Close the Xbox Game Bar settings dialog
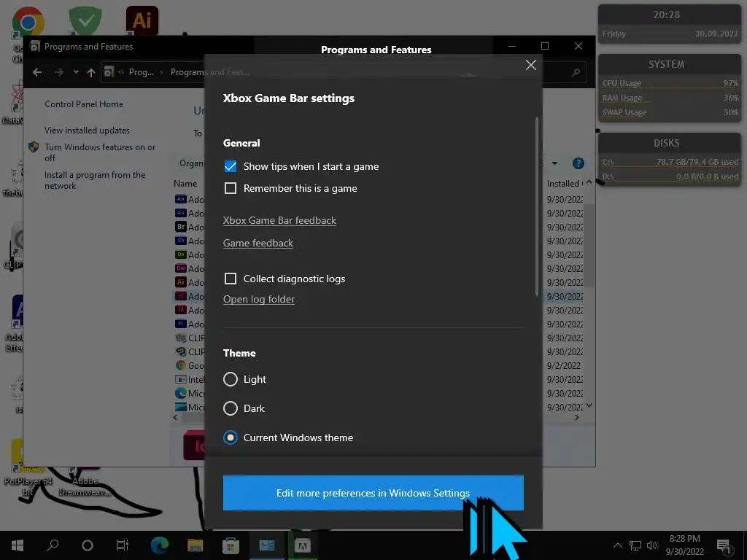Screen dimensions: 747x560 click(531, 65)
